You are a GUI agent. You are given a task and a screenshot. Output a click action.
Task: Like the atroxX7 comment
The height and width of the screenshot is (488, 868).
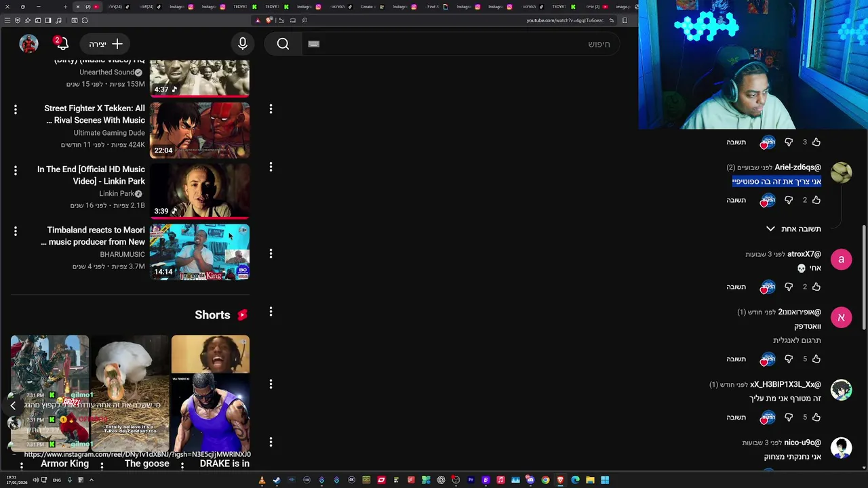[x=816, y=287]
